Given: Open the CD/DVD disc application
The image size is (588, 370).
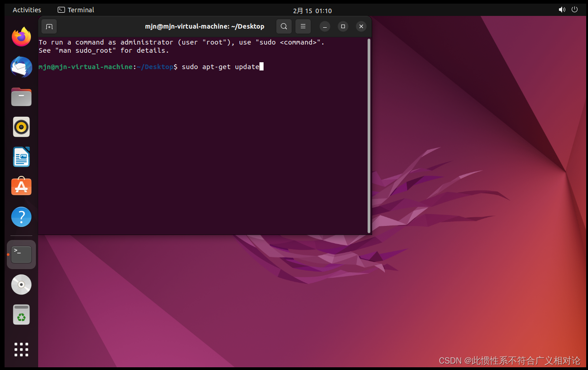Looking at the screenshot, I should [21, 284].
